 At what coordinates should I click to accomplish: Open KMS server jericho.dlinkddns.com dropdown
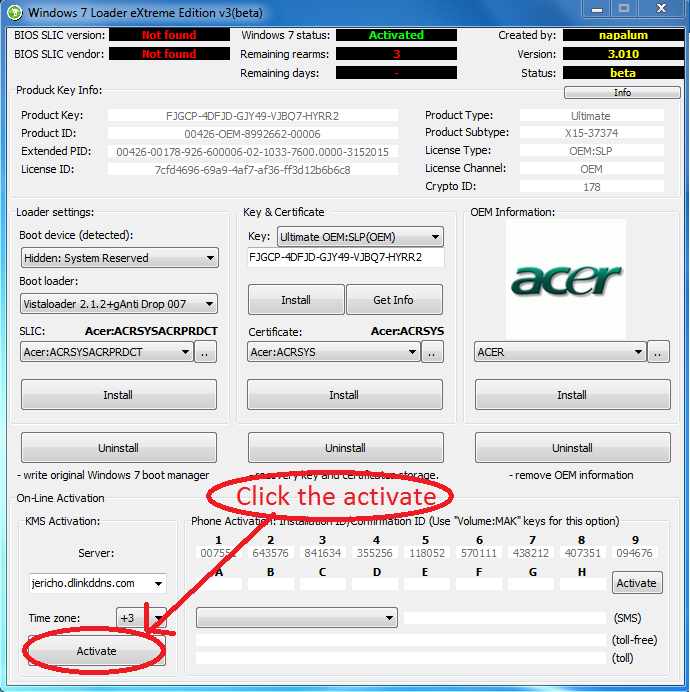(x=98, y=583)
